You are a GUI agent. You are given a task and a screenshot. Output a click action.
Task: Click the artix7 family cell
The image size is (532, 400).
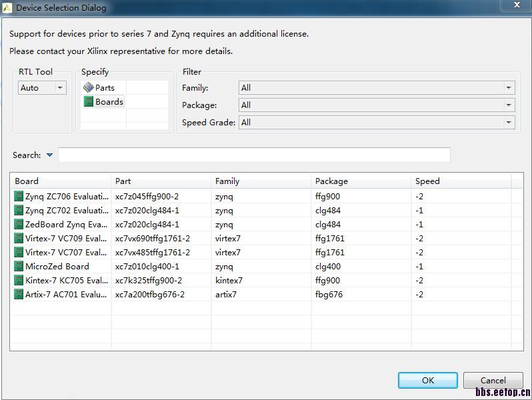[225, 294]
